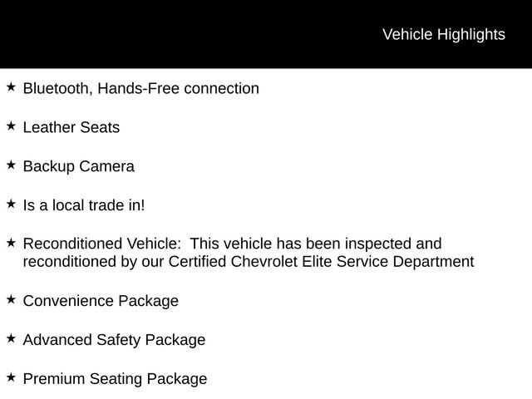Screen dimensions: 532x399
Task: Click the star bullet beside Reconditioned Vehicle
Action: pyautogui.click(x=11, y=242)
